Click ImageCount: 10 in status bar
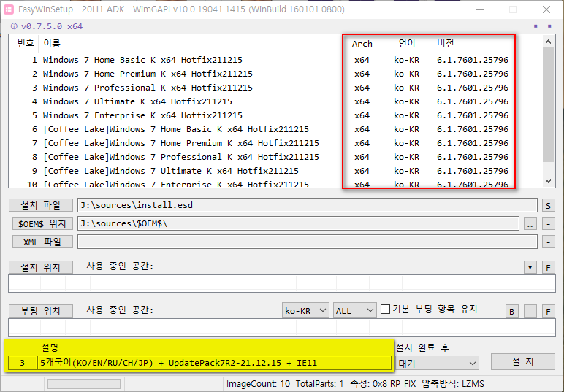 (x=258, y=384)
